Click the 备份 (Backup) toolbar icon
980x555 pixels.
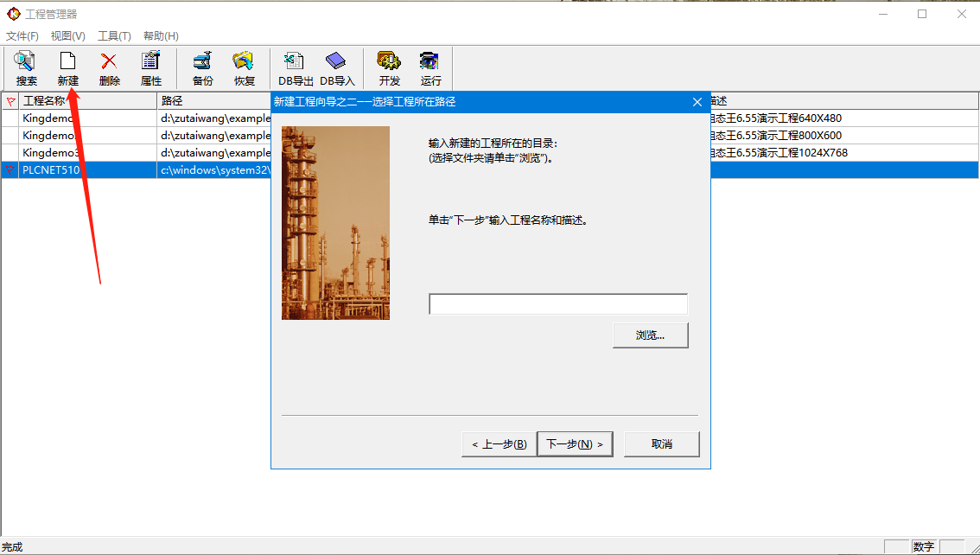(202, 68)
